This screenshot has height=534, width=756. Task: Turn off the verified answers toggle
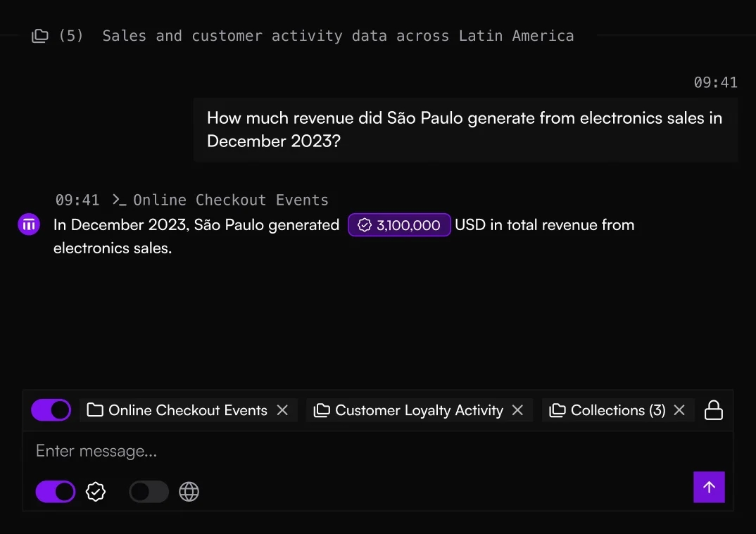[56, 492]
